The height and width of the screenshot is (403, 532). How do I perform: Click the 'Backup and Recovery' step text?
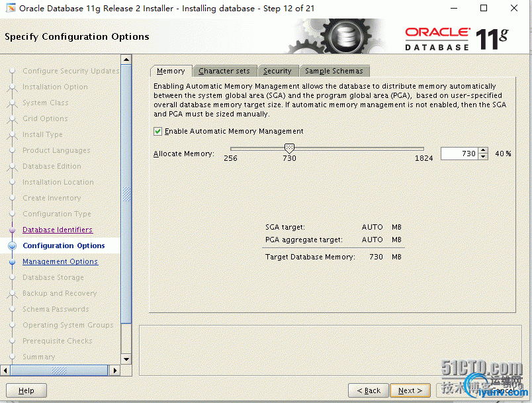point(60,293)
